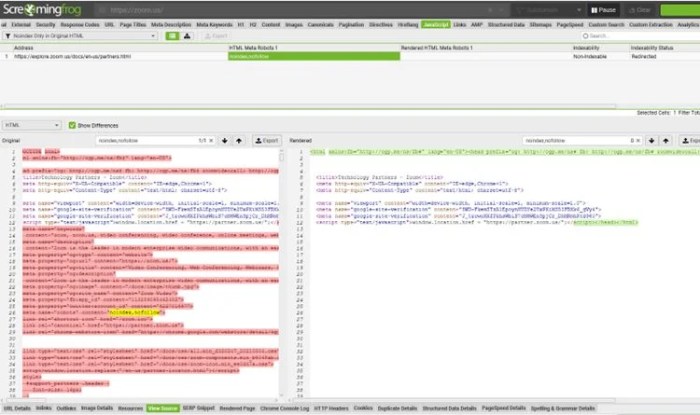The image size is (700, 415).
Task: Click the results table horizontal scrollbar
Action: click(x=310, y=107)
